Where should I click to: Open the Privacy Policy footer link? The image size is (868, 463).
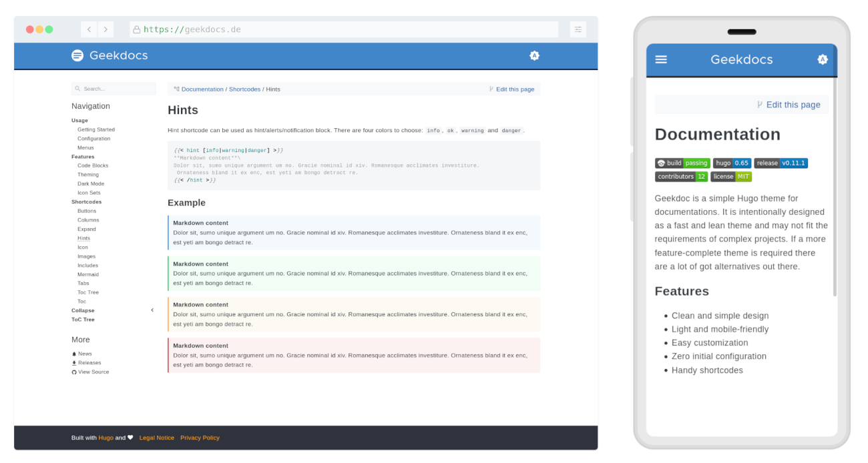pos(200,438)
